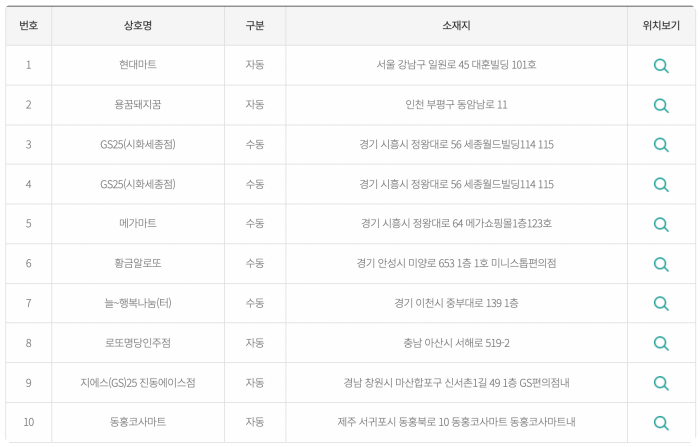The height and width of the screenshot is (447, 700).
Task: Click the 위치보기 column header
Action: pyautogui.click(x=661, y=25)
